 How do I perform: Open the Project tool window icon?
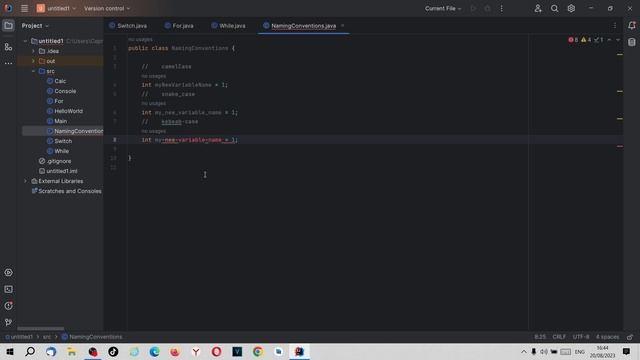pos(8,26)
